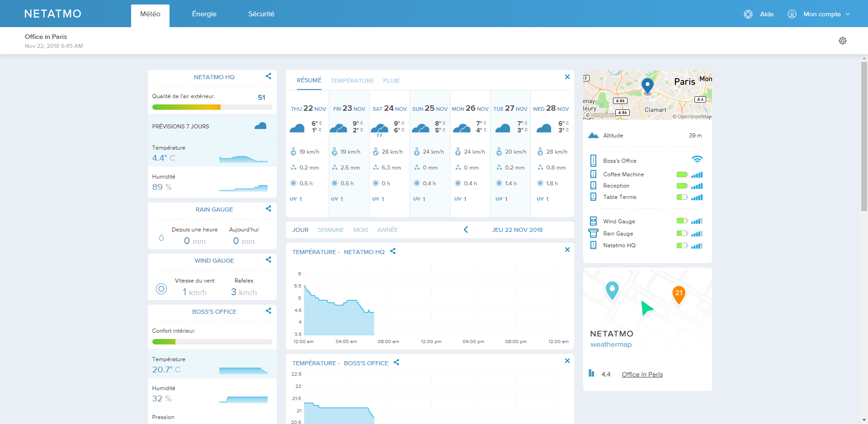Image resolution: width=868 pixels, height=424 pixels.
Task: Share the Wind Gauge module
Action: click(269, 260)
